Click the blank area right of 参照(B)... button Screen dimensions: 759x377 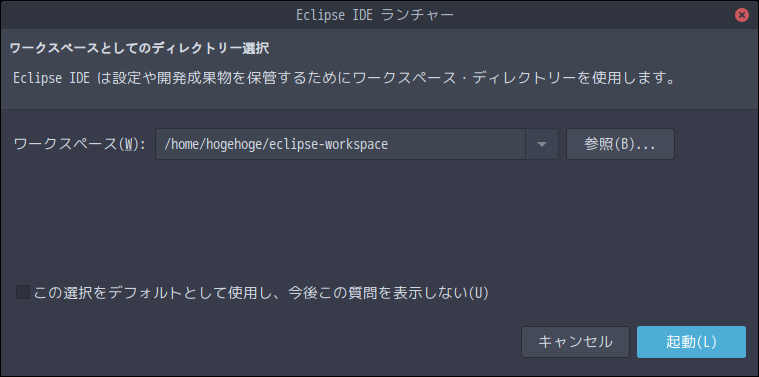715,144
